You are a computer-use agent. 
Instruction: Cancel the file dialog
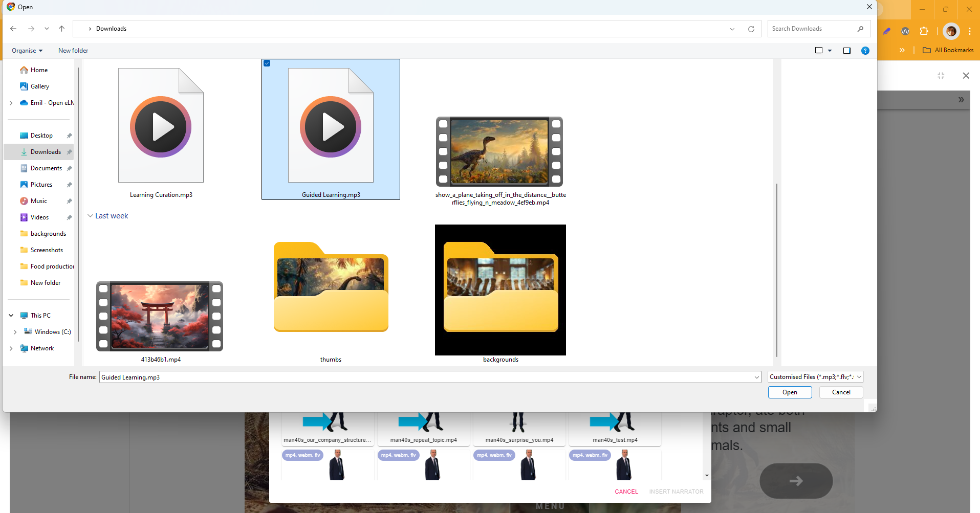pos(841,392)
